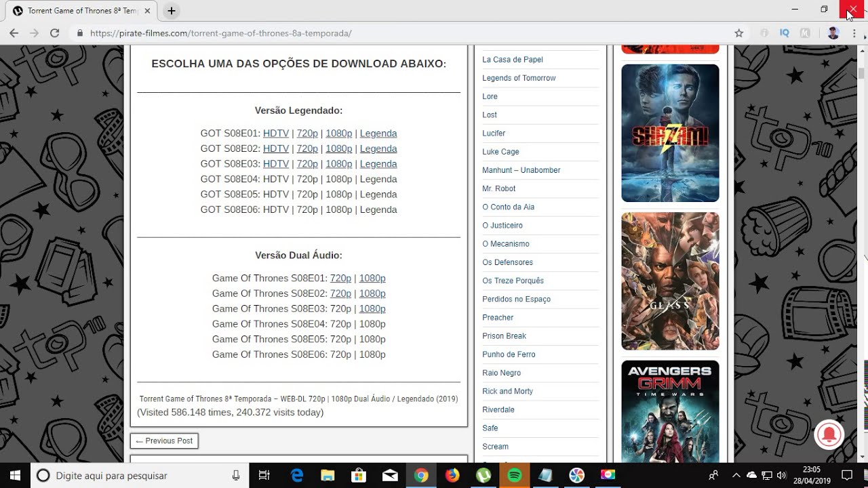Download GOT S08E02 1080p legendado
Viewport: 868px width, 488px height.
pyautogui.click(x=339, y=148)
